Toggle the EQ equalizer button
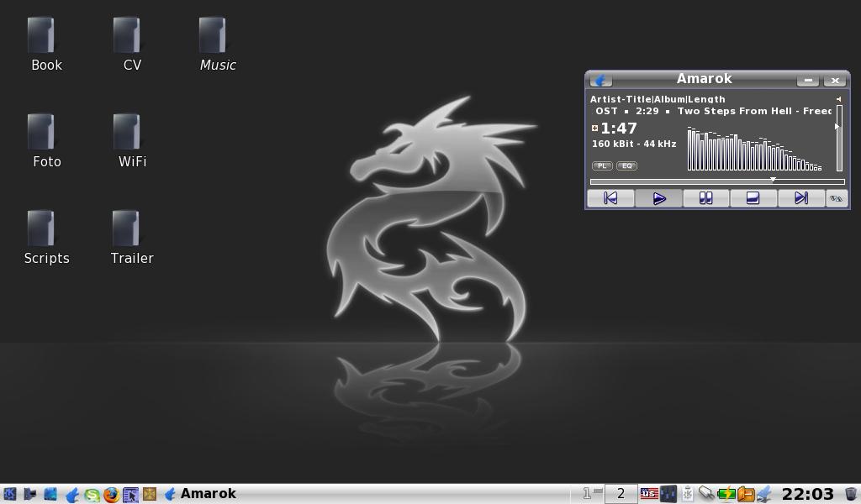Viewport: 861px width, 504px height. [626, 165]
